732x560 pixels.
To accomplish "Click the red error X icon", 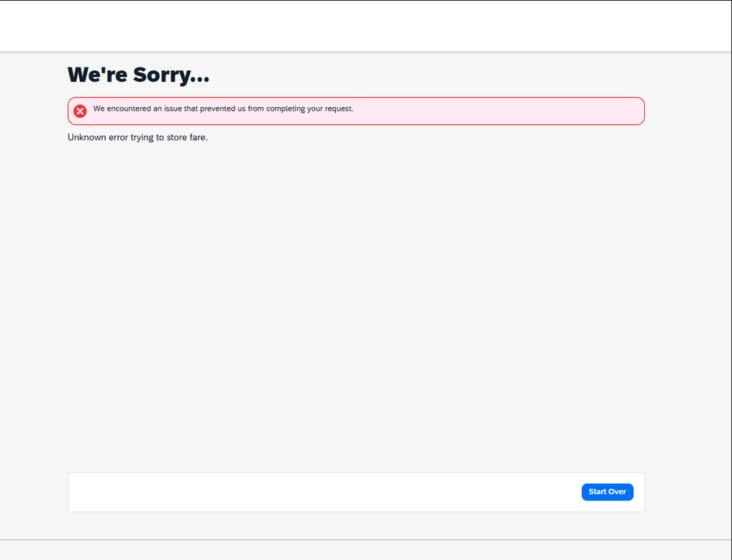I will 80,111.
